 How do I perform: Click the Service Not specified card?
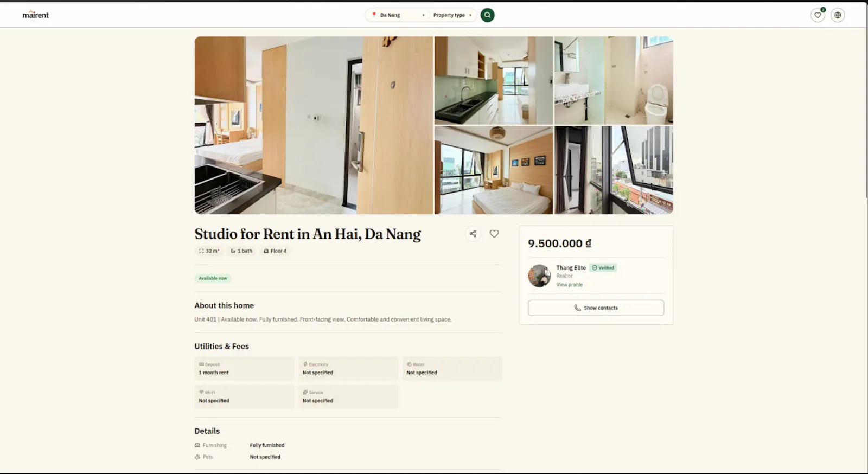click(x=348, y=397)
